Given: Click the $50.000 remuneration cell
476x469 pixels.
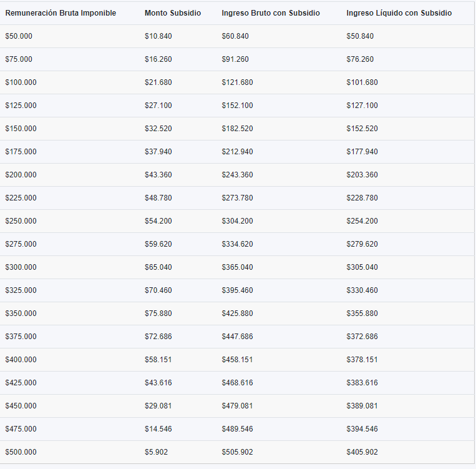Looking at the screenshot, I should click(19, 36).
